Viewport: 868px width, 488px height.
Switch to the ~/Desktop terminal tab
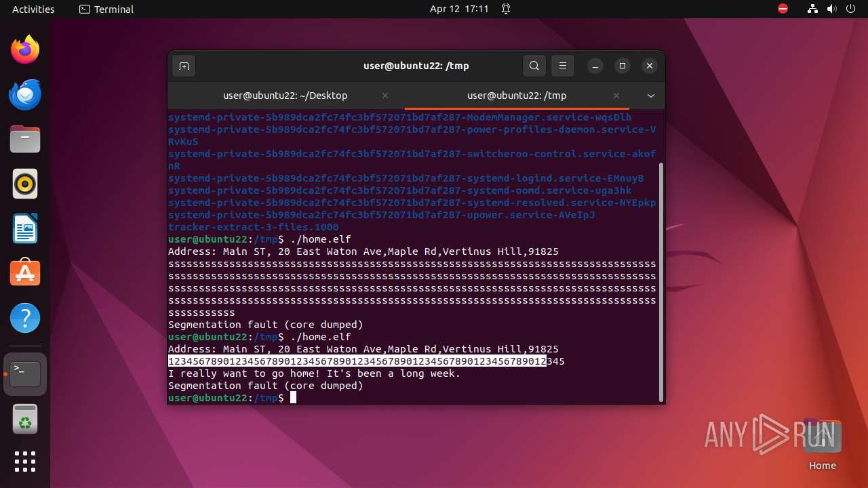coord(285,96)
